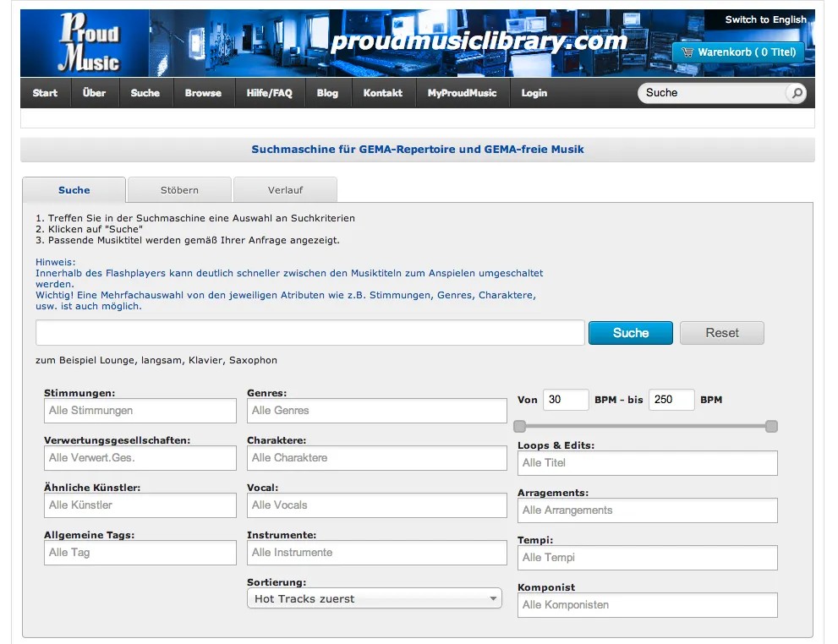The image size is (838, 644).
Task: Expand the Genres selection field
Action: [x=376, y=411]
